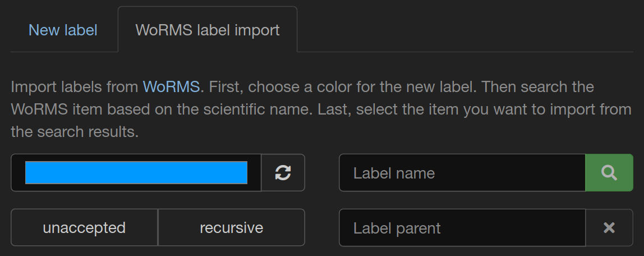The height and width of the screenshot is (256, 644).
Task: Hit the search icon next to Label name
Action: pos(609,173)
